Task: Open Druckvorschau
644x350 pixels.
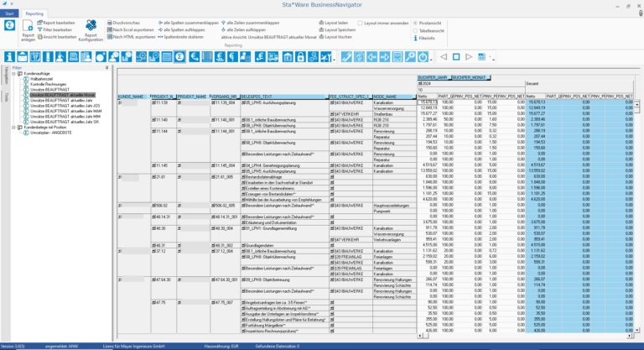Action: (x=123, y=23)
